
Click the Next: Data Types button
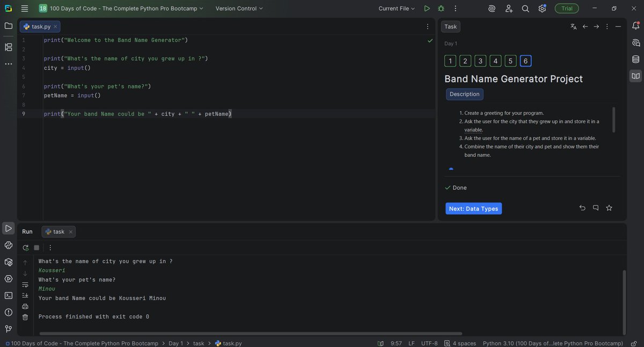pos(473,208)
